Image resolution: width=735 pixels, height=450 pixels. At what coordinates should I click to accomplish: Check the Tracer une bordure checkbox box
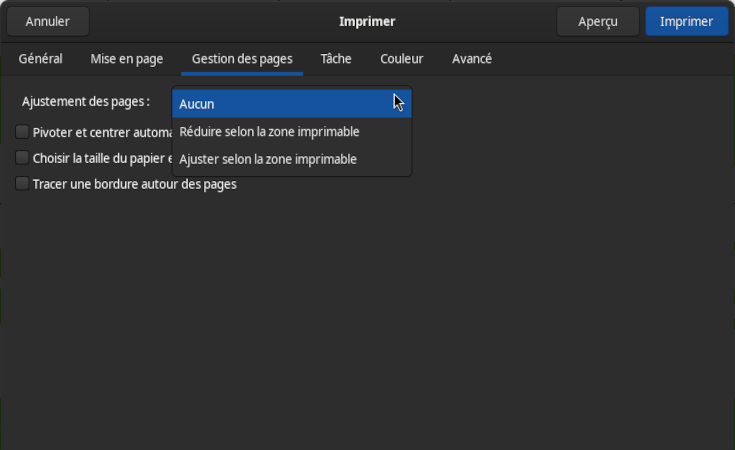click(x=22, y=183)
